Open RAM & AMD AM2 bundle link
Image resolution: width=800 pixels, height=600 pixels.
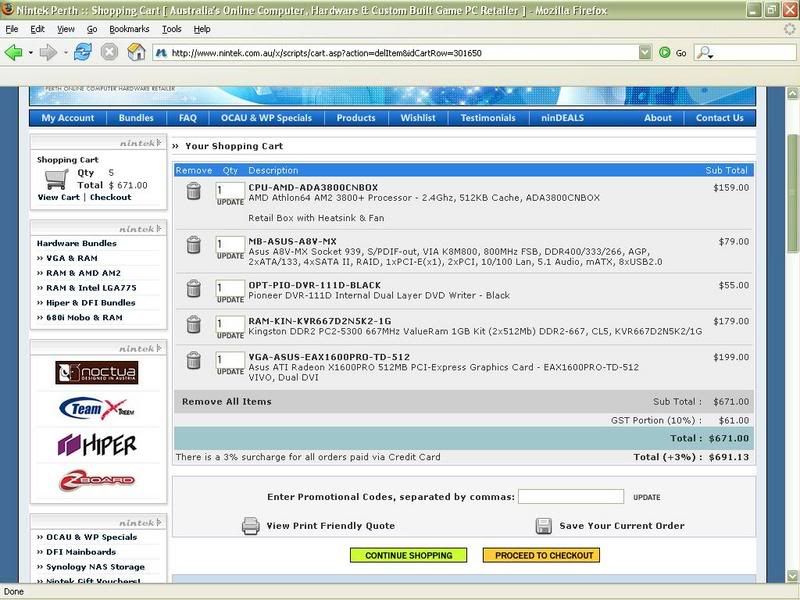[83, 273]
